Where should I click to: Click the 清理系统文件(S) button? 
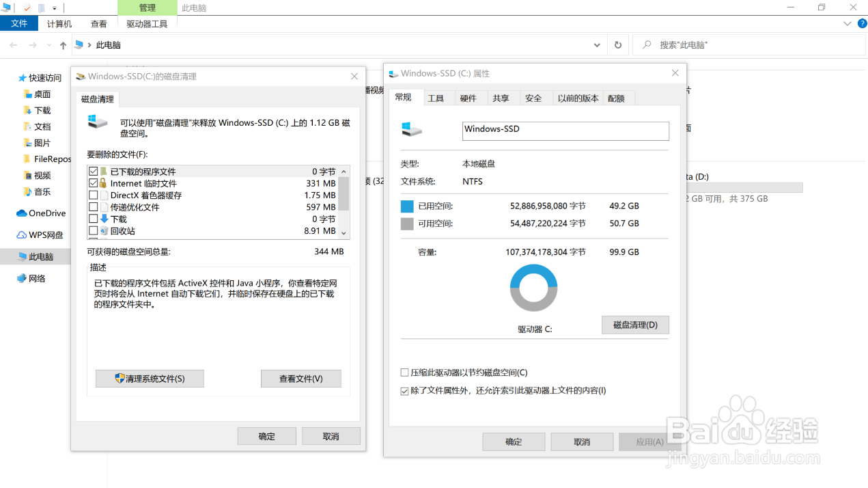coord(149,379)
